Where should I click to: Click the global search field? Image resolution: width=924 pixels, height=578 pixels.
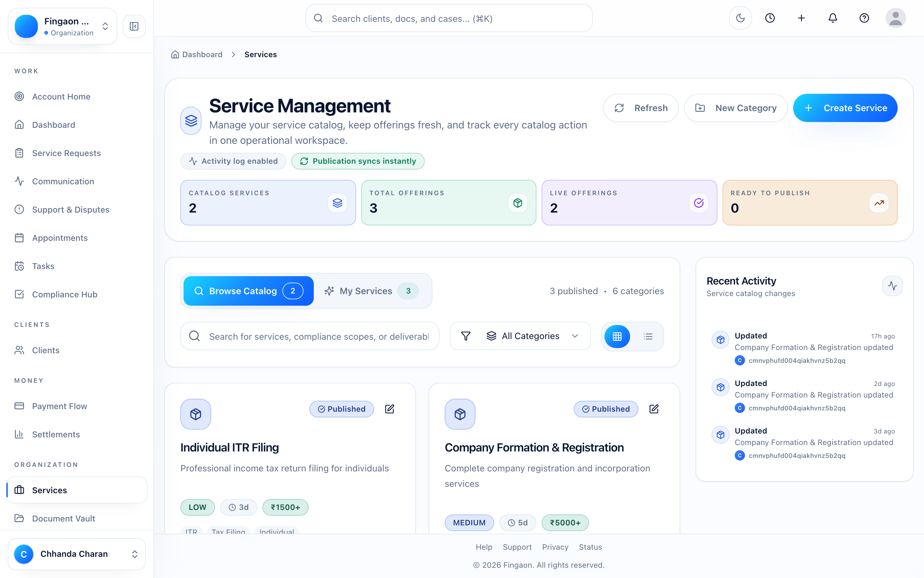(x=449, y=18)
